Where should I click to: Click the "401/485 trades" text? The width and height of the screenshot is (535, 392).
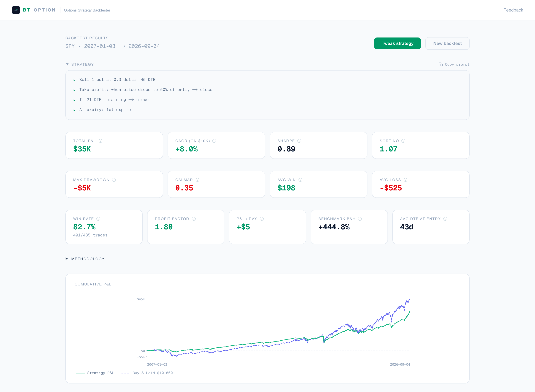(90, 235)
